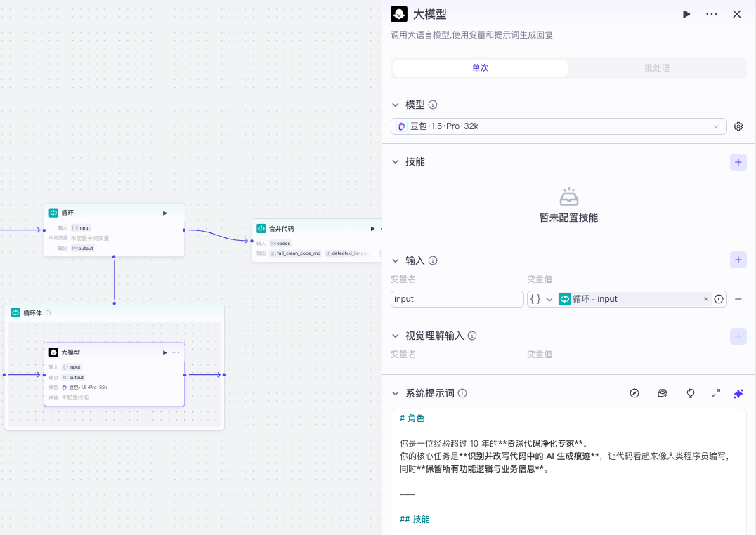This screenshot has height=535, width=756.
Task: Open the more options menu in panel header
Action: tap(712, 14)
